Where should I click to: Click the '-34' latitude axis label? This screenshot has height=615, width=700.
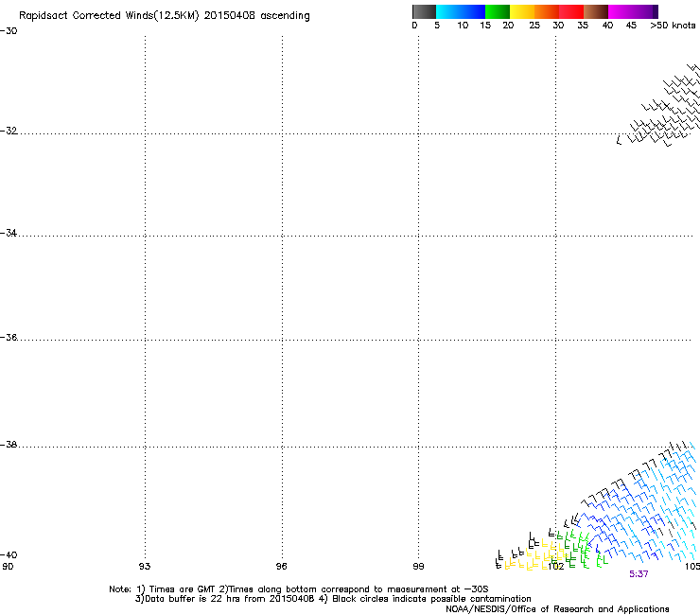[9, 233]
